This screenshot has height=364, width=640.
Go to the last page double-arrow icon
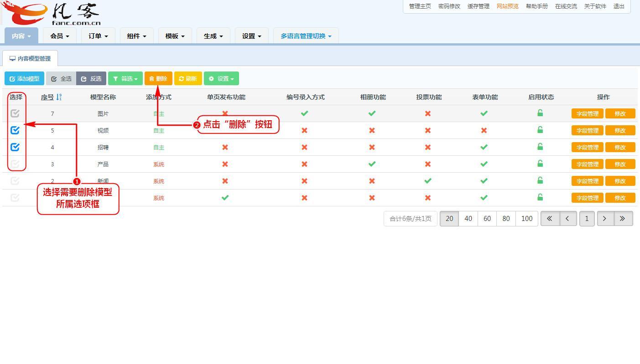623,219
